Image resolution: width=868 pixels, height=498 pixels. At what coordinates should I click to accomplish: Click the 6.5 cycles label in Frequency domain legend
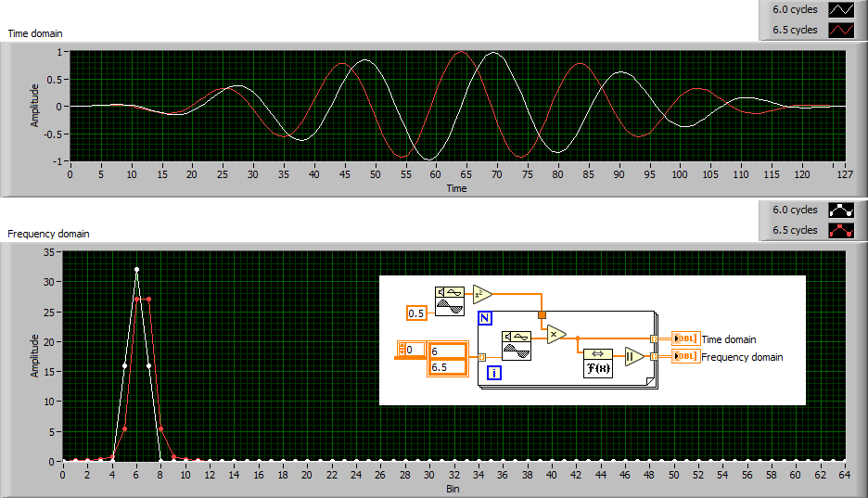(x=795, y=230)
